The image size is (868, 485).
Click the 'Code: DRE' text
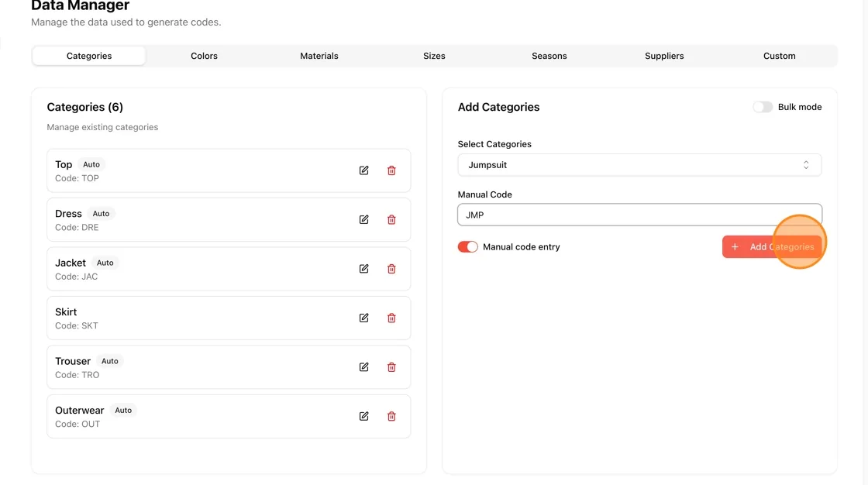77,228
